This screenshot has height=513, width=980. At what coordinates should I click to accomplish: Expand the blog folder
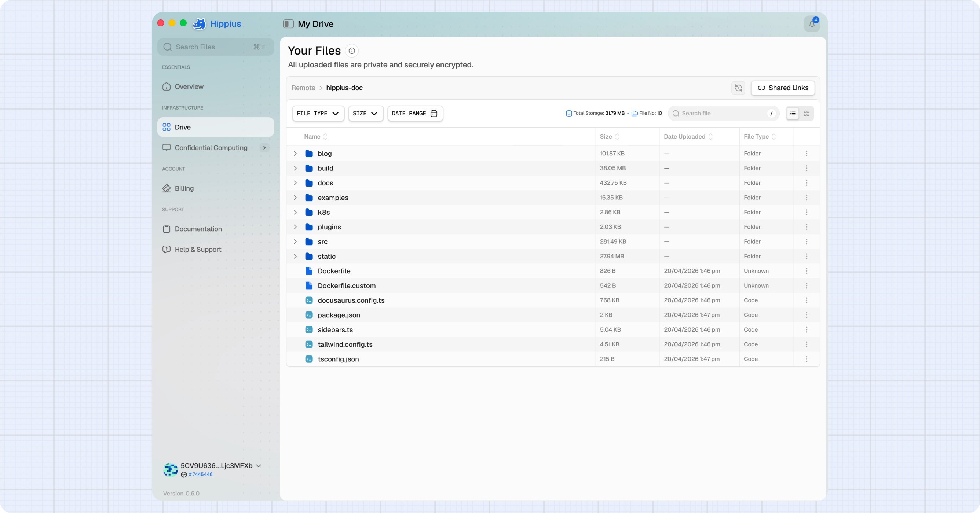pos(295,154)
